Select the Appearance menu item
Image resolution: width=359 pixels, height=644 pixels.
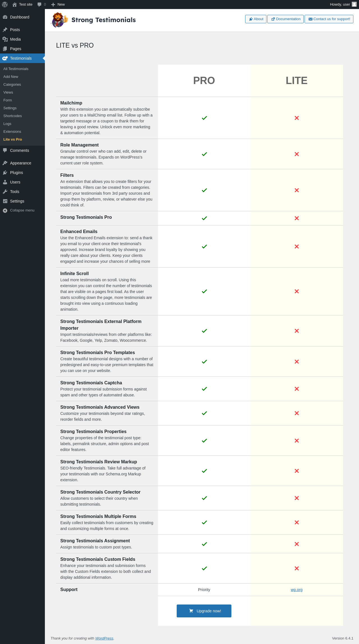(x=20, y=163)
